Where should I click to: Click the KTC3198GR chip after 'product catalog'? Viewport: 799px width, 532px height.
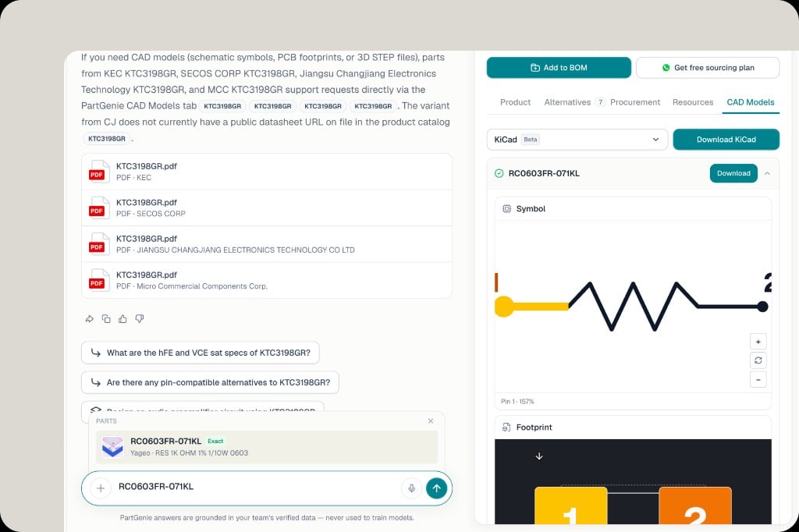pos(106,139)
